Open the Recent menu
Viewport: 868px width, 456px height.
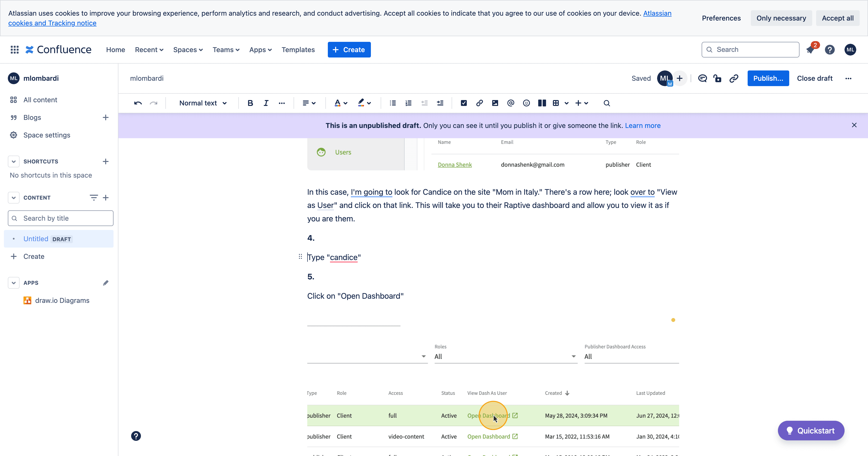pos(149,50)
